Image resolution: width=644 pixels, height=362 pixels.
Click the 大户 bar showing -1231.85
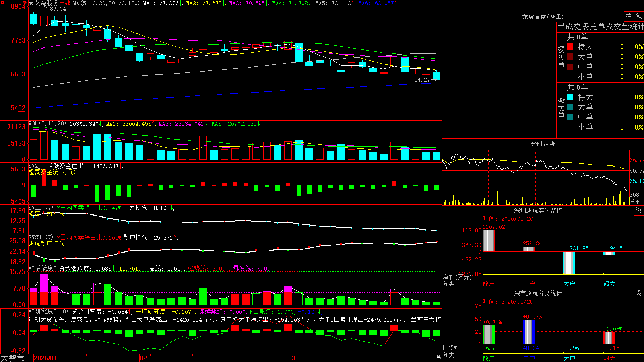[x=569, y=263]
